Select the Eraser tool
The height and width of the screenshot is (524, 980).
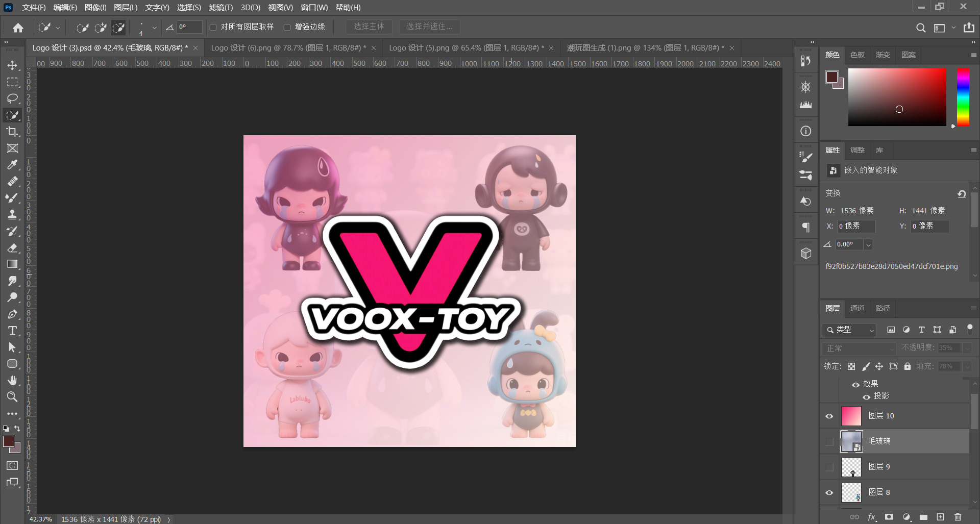click(x=12, y=248)
